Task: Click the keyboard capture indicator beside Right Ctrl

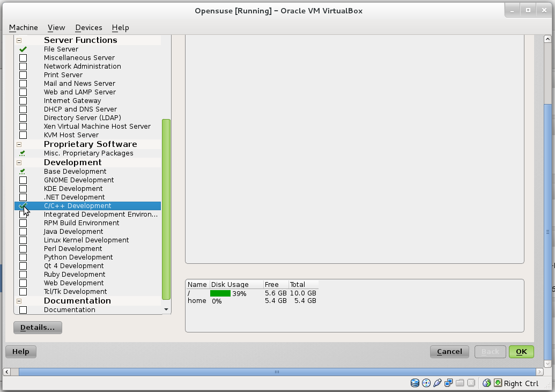Action: click(x=498, y=383)
